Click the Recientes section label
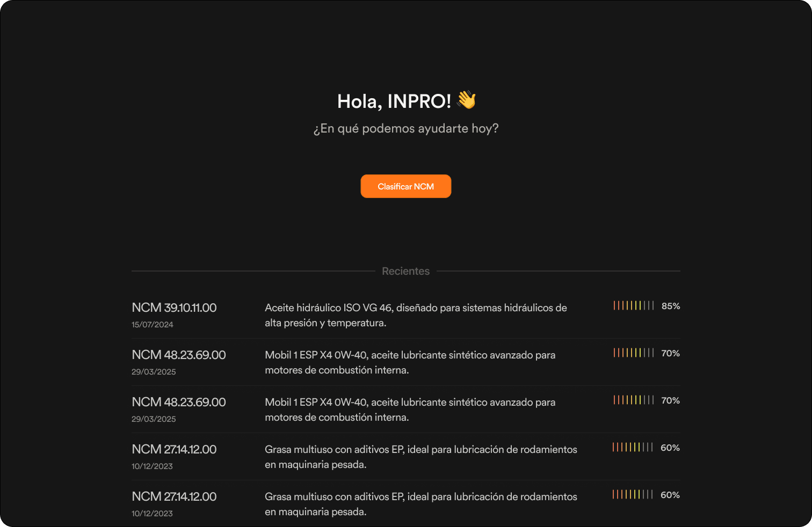 406,271
